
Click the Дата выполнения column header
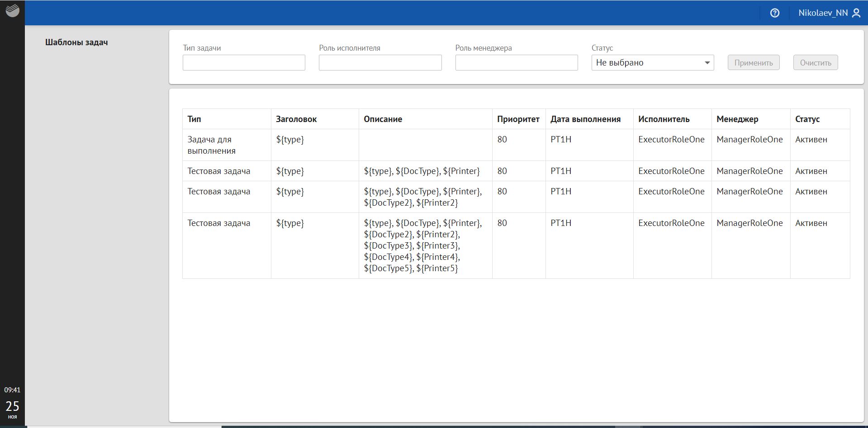(x=585, y=119)
